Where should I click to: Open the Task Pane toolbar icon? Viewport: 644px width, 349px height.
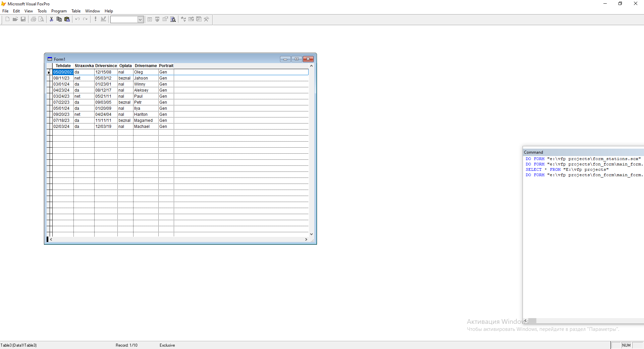(199, 19)
